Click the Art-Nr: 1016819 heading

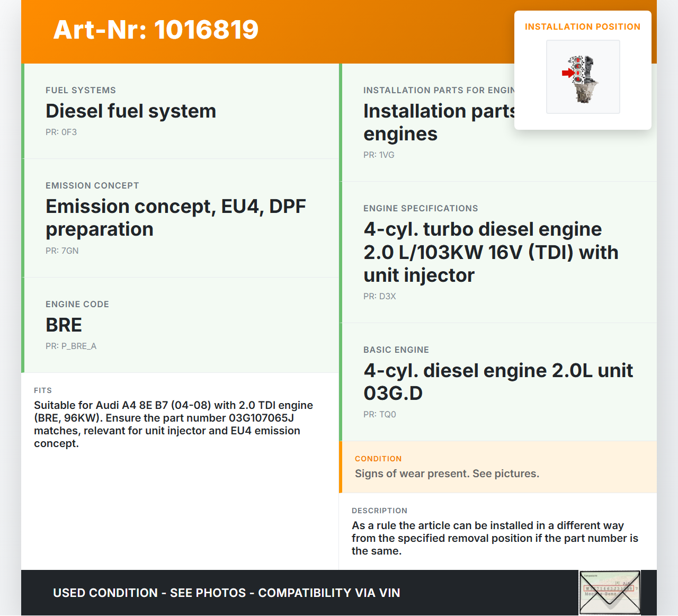click(156, 30)
